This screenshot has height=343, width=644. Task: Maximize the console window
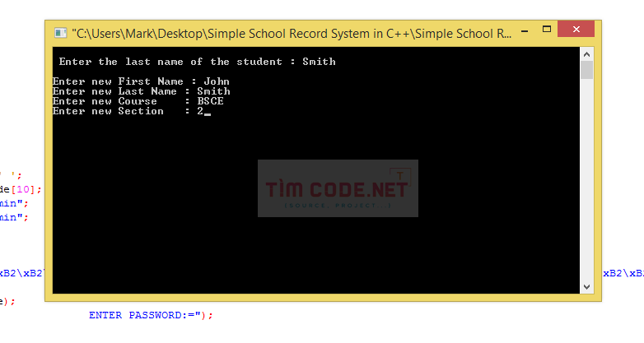pyautogui.click(x=546, y=29)
